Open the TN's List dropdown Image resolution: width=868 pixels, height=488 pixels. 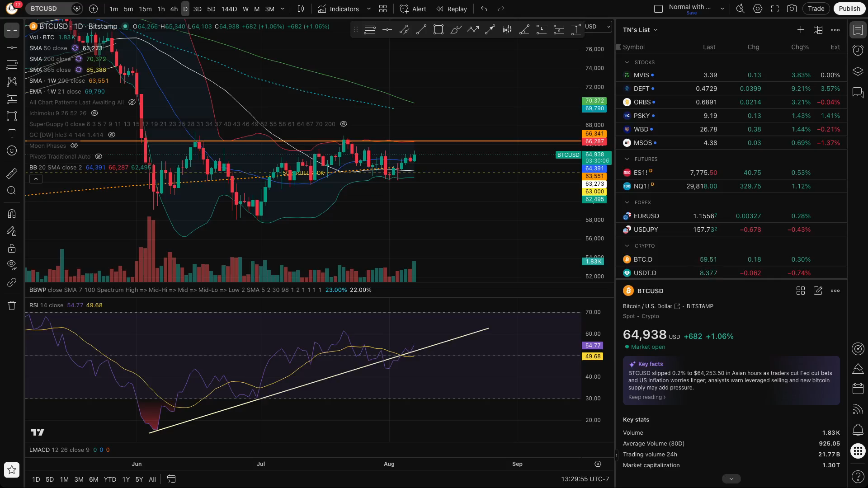point(640,30)
